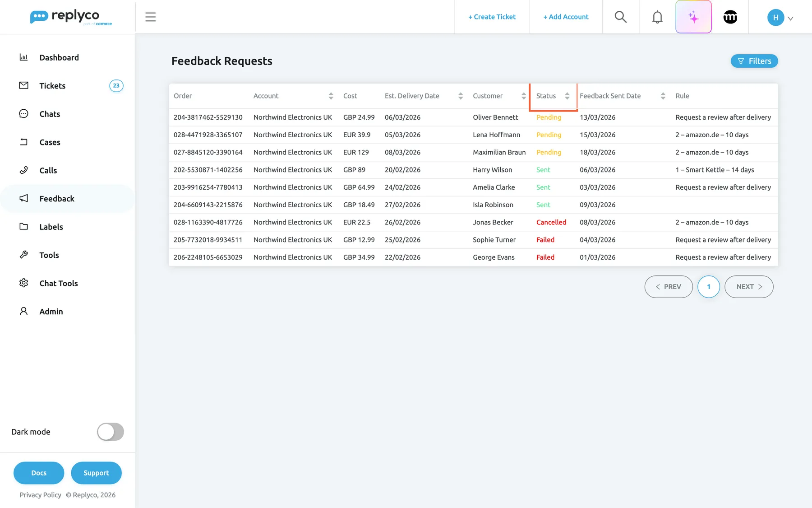
Task: Toggle Dark mode switch
Action: click(x=111, y=432)
